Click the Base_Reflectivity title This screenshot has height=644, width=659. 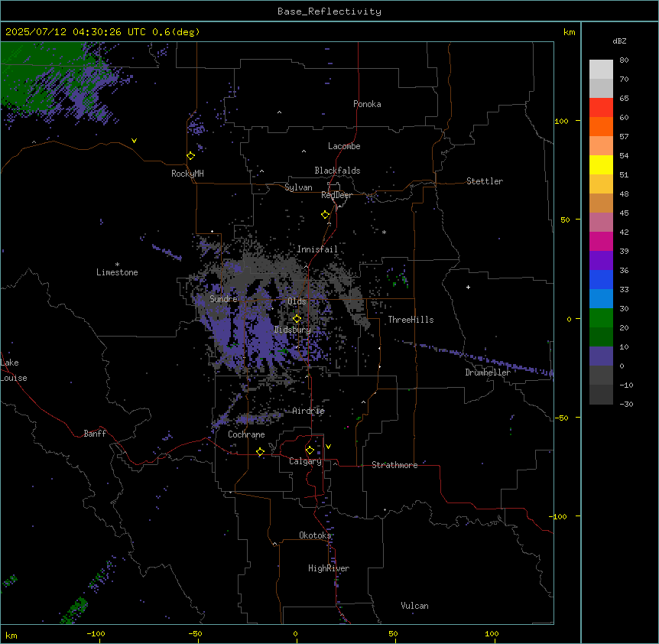[x=329, y=11]
